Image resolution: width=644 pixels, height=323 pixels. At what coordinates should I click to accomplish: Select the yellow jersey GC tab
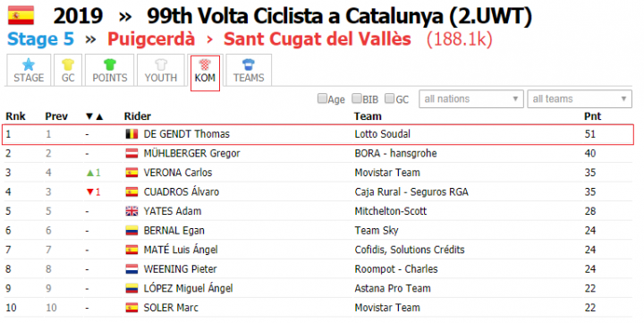(x=68, y=71)
